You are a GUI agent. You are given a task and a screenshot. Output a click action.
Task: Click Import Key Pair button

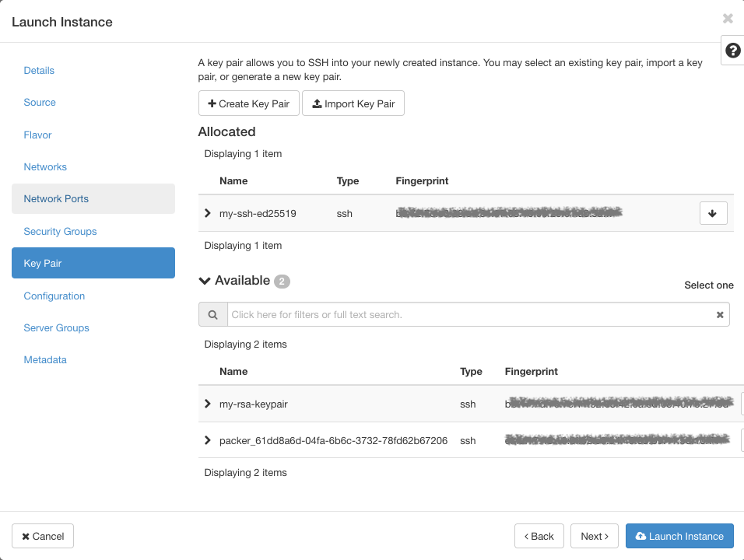point(353,103)
